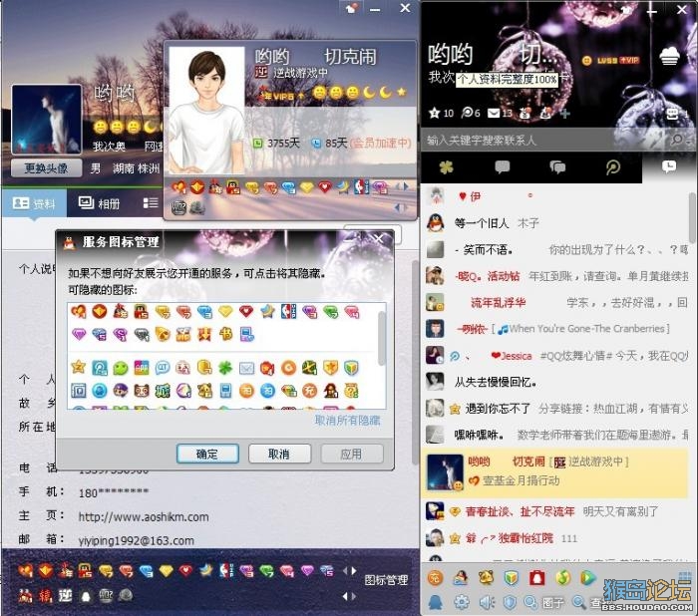The height and width of the screenshot is (616, 698).
Task: Click the search magnifier in contact search bar
Action: point(677,140)
